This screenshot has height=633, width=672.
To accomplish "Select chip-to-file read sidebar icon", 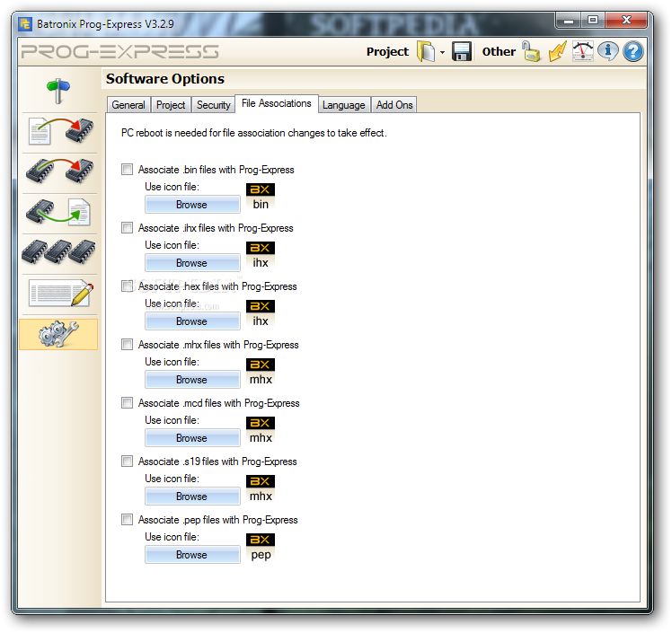I will (58, 212).
